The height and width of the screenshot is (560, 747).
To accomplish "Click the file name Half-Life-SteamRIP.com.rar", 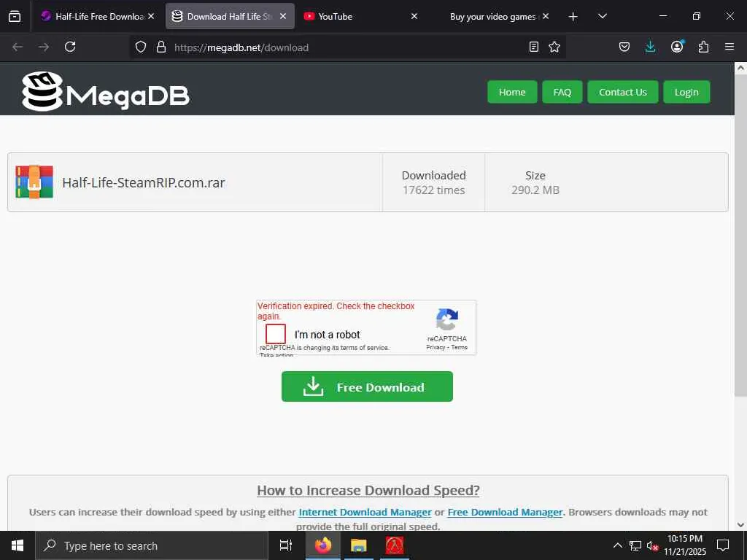I will [x=144, y=182].
